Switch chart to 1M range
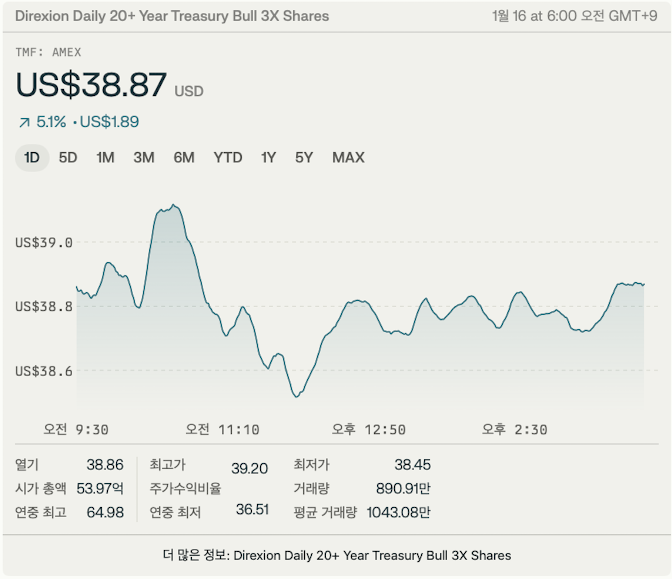The height and width of the screenshot is (579, 672). tap(105, 158)
